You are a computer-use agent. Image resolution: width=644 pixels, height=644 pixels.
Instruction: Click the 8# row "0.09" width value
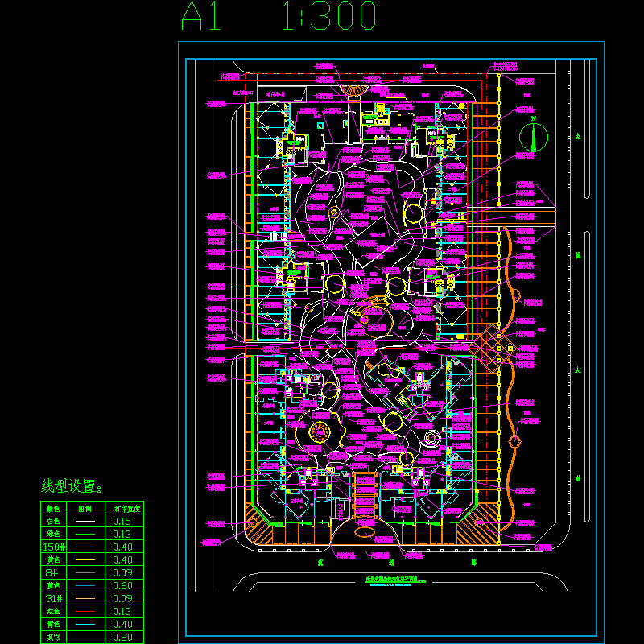(x=123, y=572)
